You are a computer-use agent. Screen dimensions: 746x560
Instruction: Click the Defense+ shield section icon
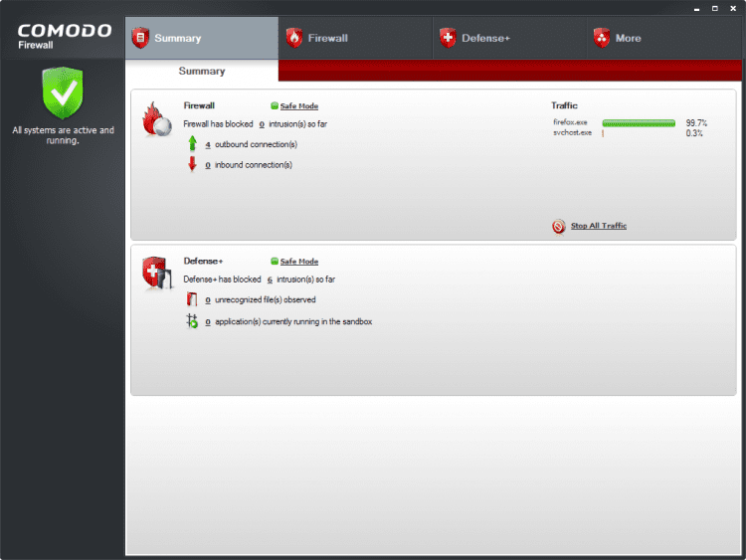(157, 273)
